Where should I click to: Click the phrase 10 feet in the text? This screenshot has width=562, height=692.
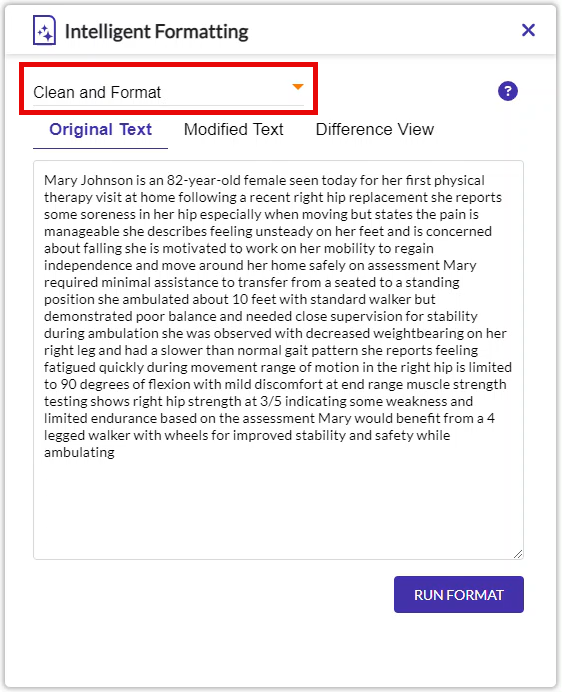tap(248, 299)
